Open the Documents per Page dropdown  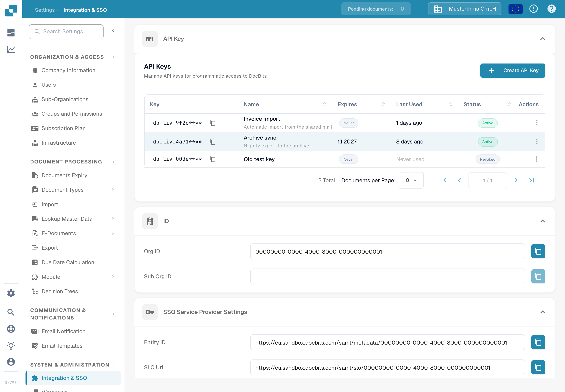(411, 180)
